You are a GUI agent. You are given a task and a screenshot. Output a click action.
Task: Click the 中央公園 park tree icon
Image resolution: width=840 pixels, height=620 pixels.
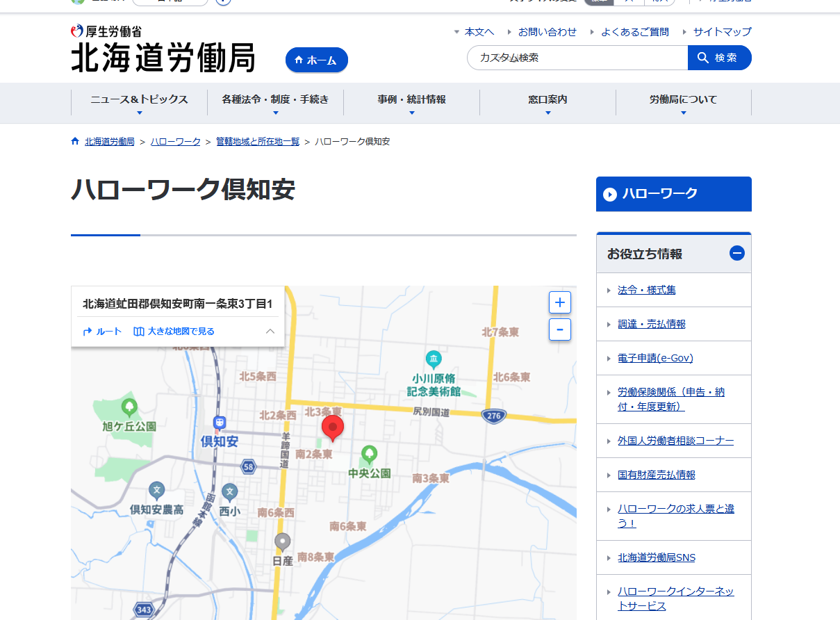(x=369, y=455)
